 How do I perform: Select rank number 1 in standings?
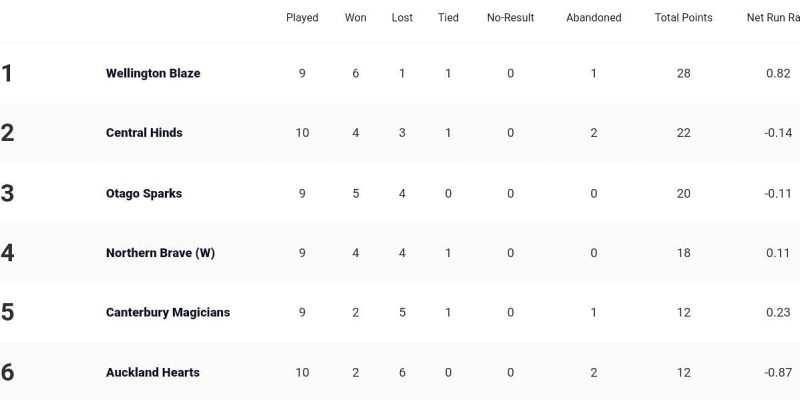point(8,73)
